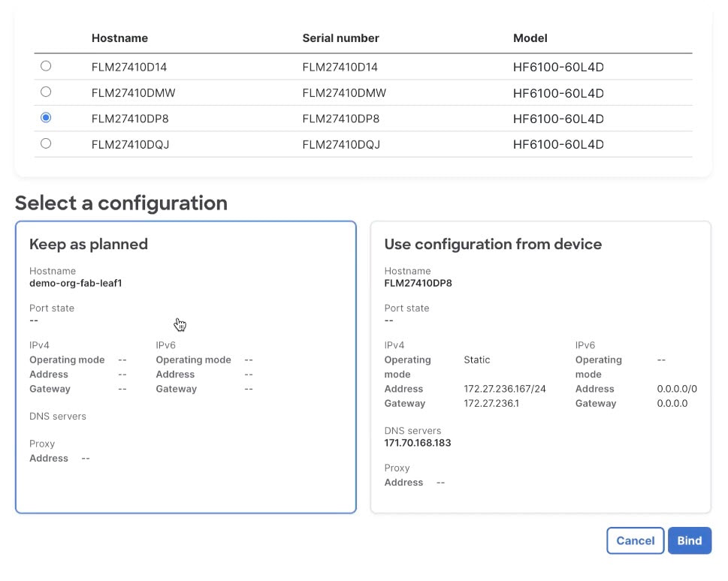This screenshot has width=728, height=581.
Task: Click model HF6100-60L4D in FLM27410DMW row
Action: 558,93
